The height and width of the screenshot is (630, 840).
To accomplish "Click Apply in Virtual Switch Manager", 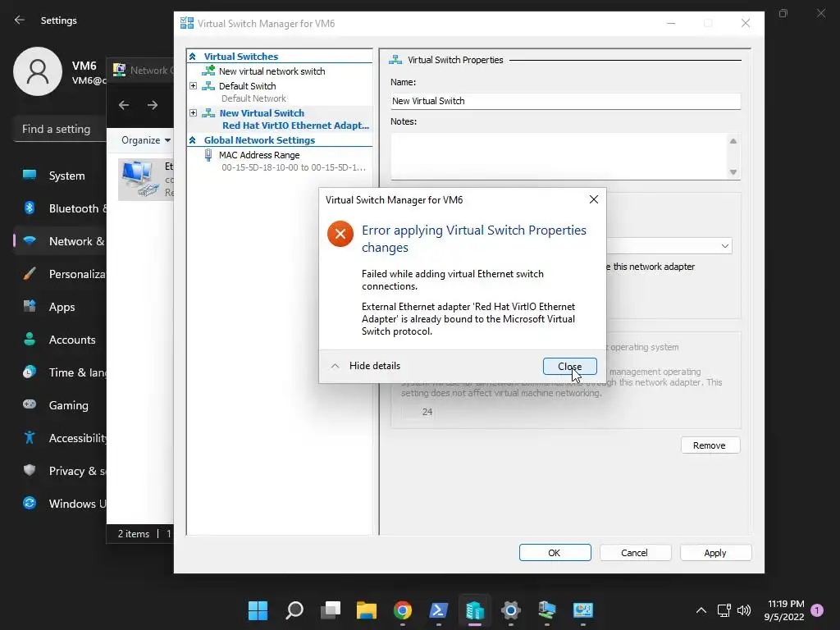I will click(715, 552).
